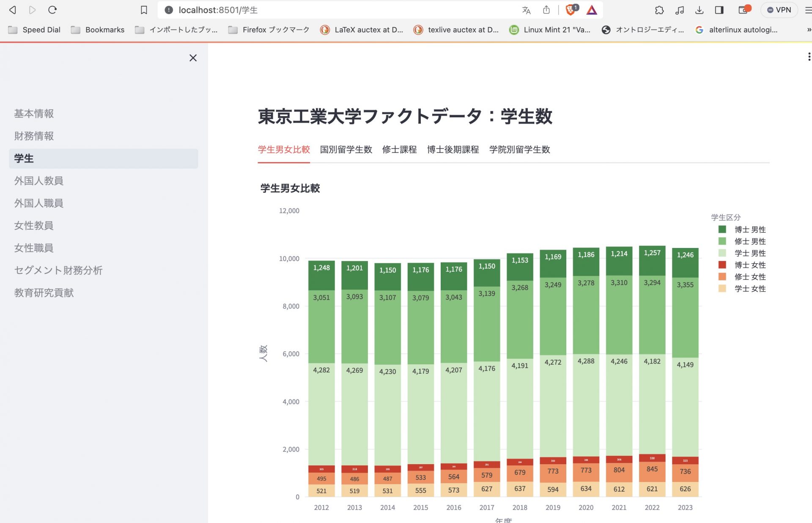Expand the bookmarks overflow chevron
Screen dimensions: 812x523
pyautogui.click(x=809, y=30)
